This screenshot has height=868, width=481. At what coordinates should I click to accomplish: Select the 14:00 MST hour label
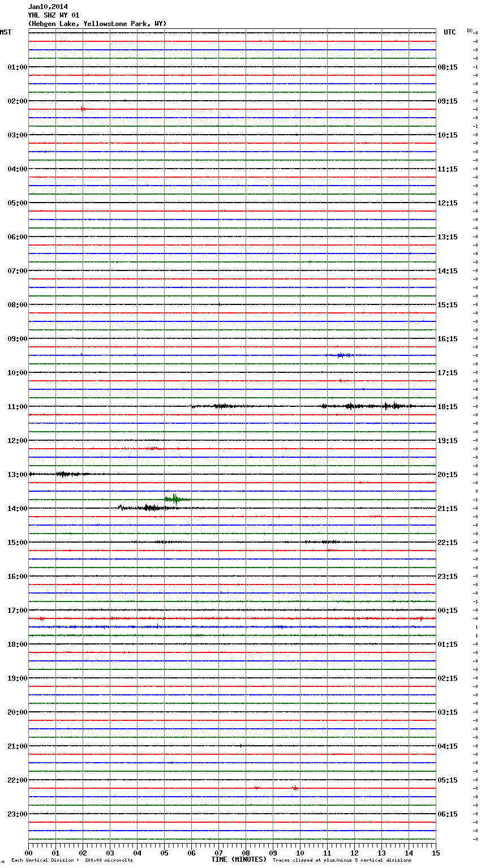click(x=18, y=509)
